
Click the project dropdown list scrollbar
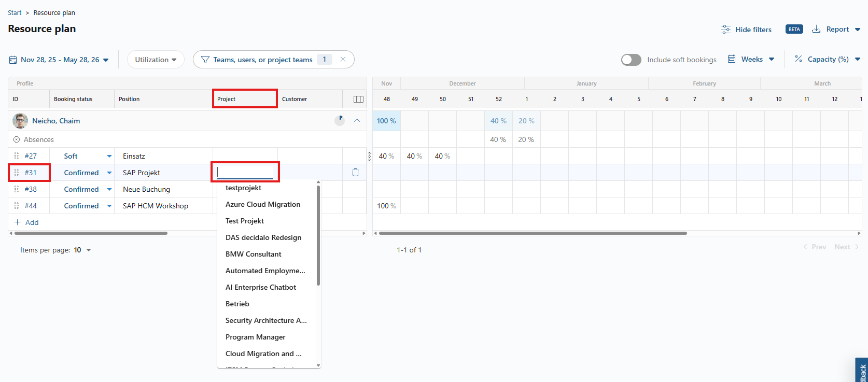click(318, 236)
